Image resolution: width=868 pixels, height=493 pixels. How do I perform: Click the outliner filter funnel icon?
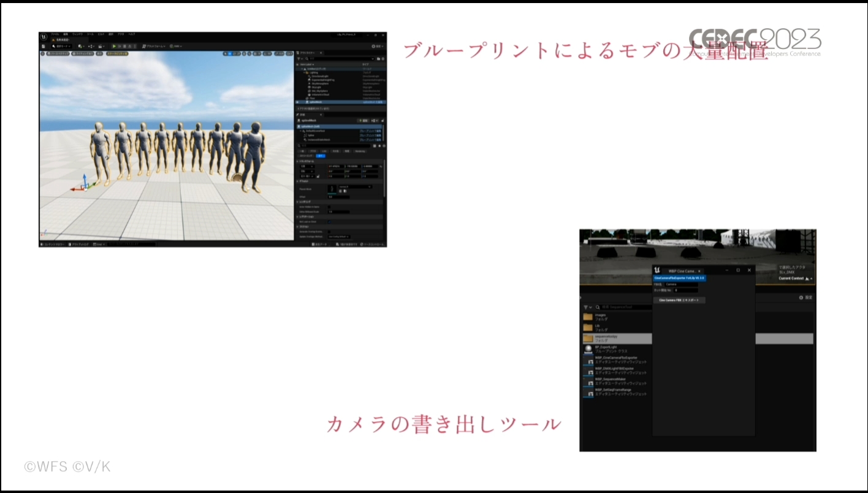pos(299,59)
